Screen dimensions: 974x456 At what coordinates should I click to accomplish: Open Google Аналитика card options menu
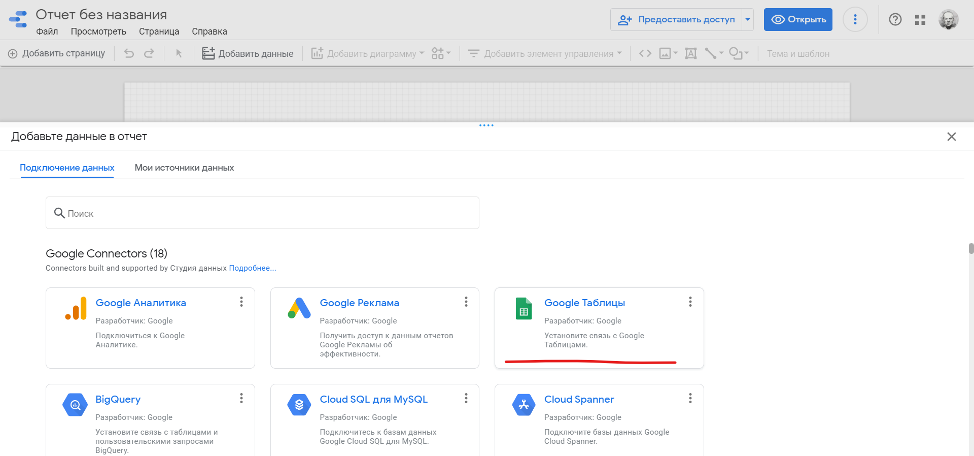241,302
